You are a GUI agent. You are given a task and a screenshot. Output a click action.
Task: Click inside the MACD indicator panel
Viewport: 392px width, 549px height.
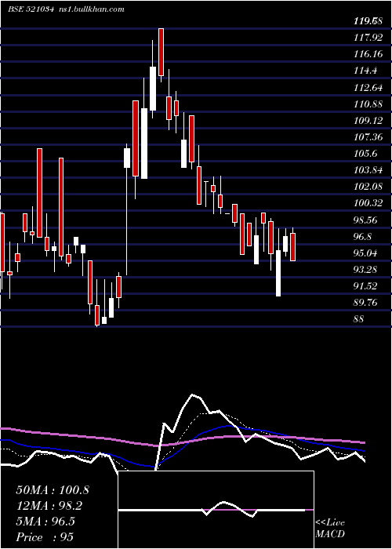pyautogui.click(x=216, y=510)
